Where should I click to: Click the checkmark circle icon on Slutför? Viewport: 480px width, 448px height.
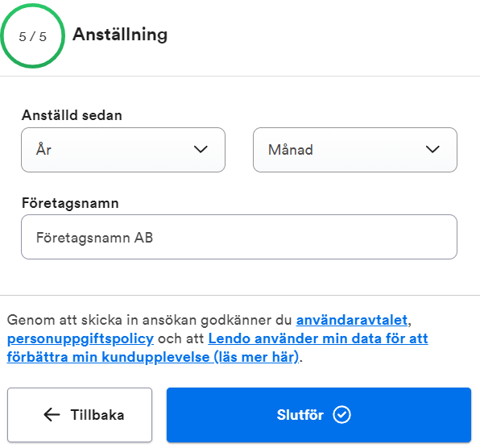(341, 415)
